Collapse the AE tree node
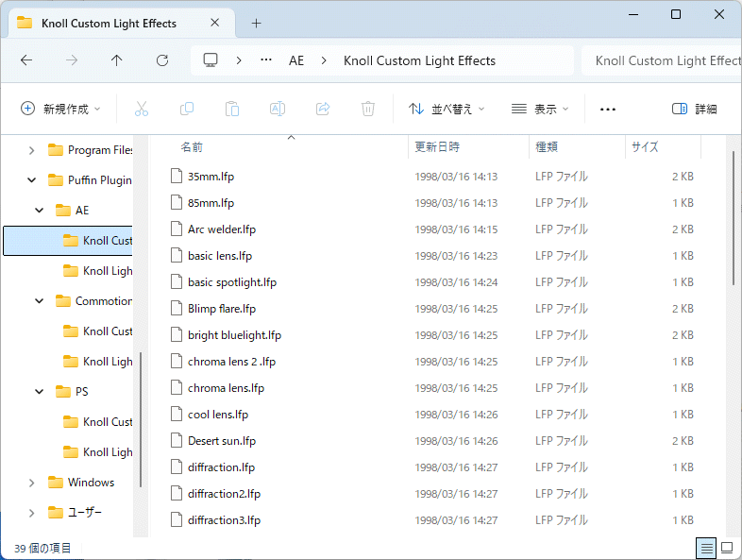The image size is (742, 560). (40, 211)
